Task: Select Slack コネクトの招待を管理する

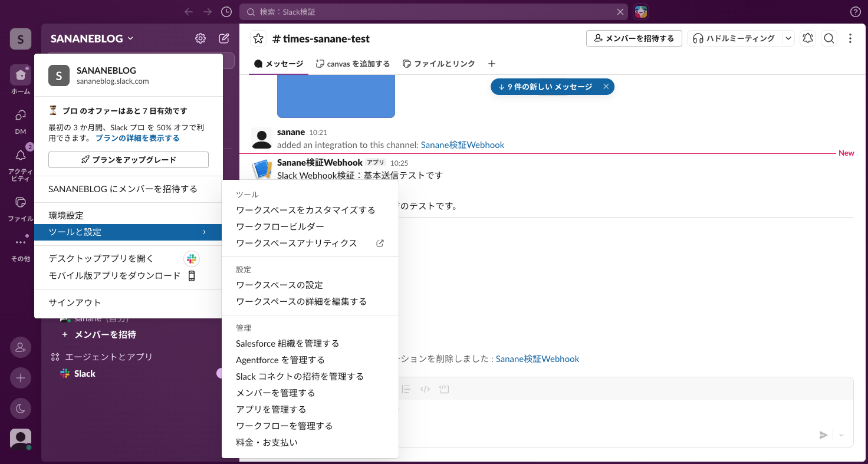Action: point(310,376)
